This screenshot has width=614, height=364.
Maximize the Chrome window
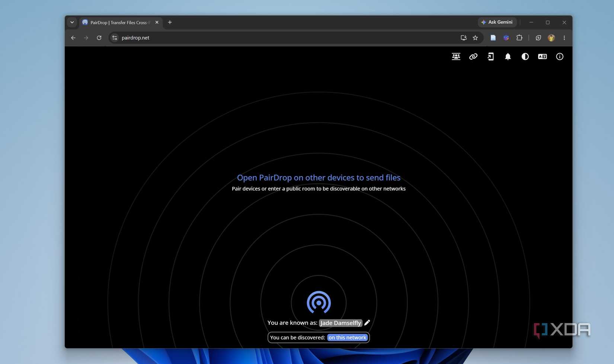pos(548,22)
